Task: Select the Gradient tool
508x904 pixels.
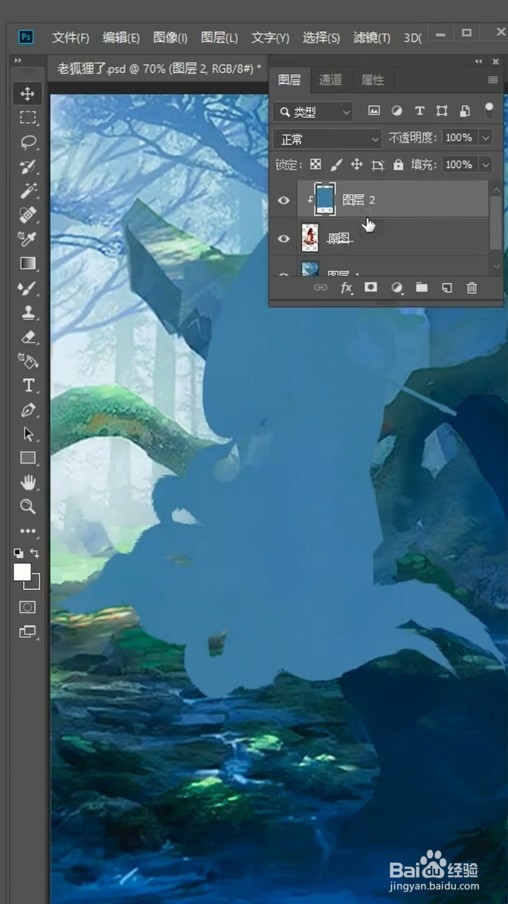Action: click(28, 263)
